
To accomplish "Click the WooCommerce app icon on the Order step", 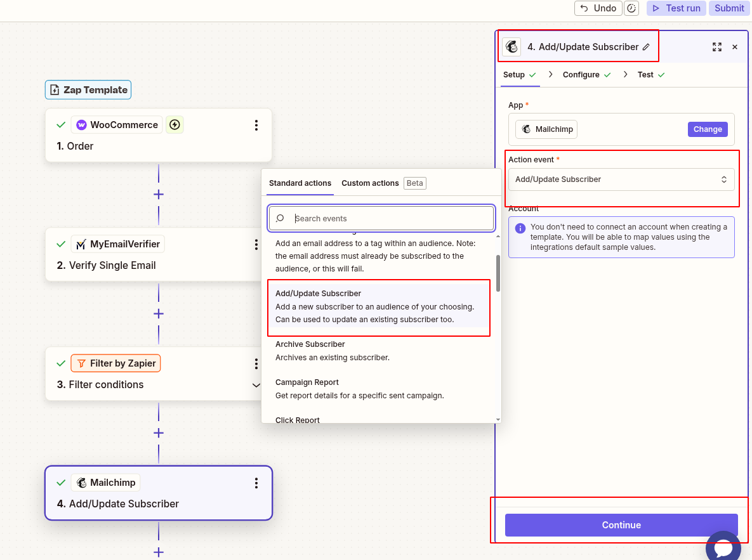I will pyautogui.click(x=81, y=125).
